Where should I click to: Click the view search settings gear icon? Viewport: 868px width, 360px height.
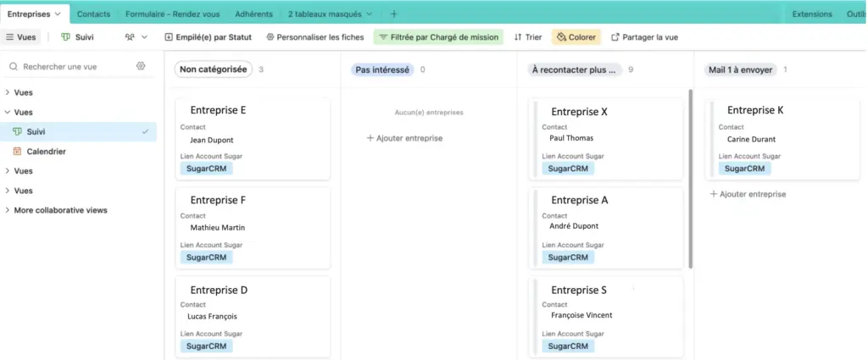click(x=141, y=66)
